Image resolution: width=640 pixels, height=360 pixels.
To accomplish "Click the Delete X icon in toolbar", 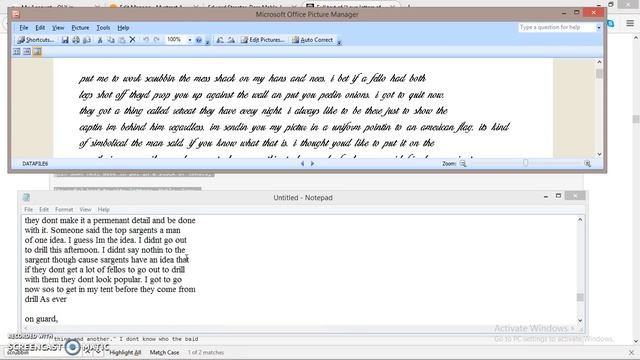I will (132, 40).
